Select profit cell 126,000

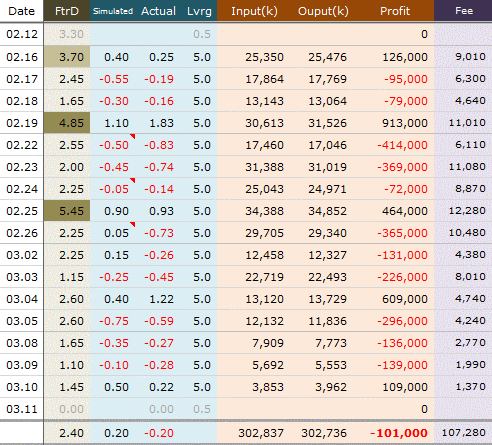coord(405,57)
